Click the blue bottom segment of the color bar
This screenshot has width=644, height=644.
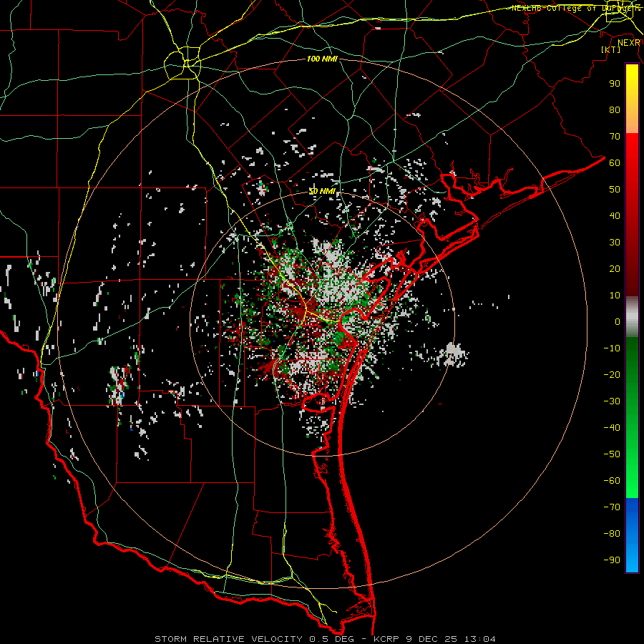pyautogui.click(x=632, y=535)
